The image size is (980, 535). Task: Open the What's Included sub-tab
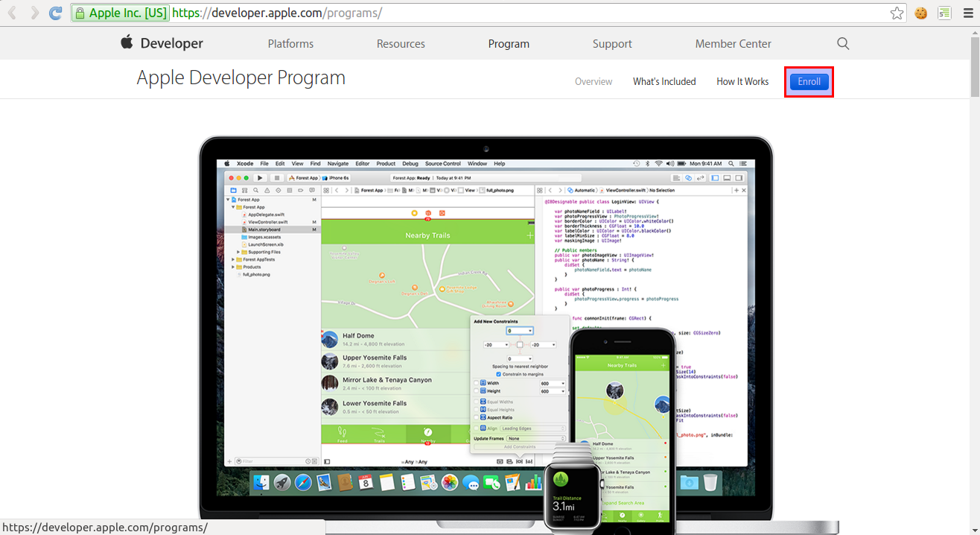tap(664, 82)
